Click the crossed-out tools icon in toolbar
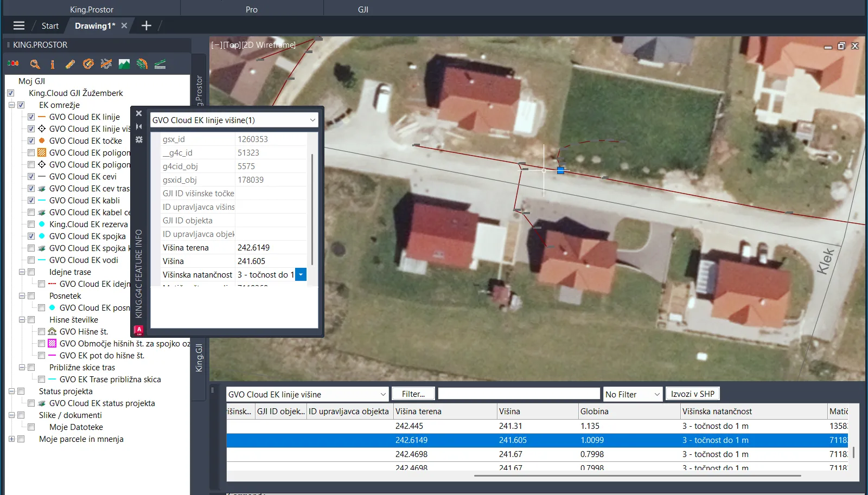 [106, 65]
